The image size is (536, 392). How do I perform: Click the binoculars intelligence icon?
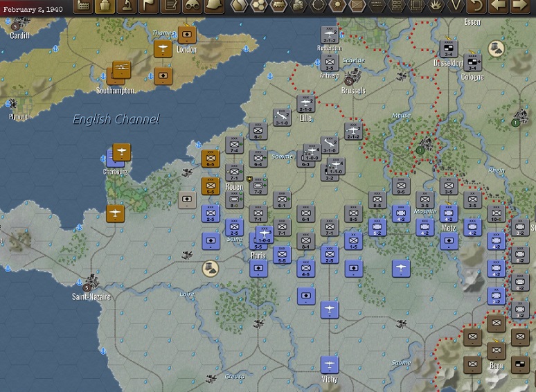[192, 6]
